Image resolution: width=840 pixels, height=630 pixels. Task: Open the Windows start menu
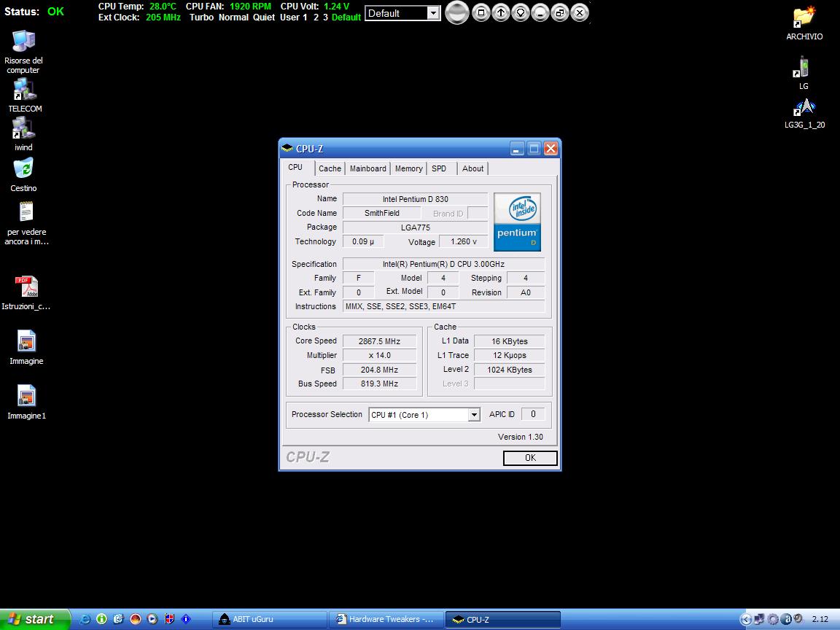point(34,619)
